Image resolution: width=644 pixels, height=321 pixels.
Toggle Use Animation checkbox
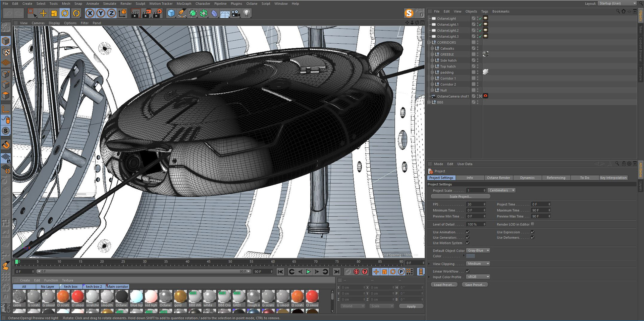[468, 232]
